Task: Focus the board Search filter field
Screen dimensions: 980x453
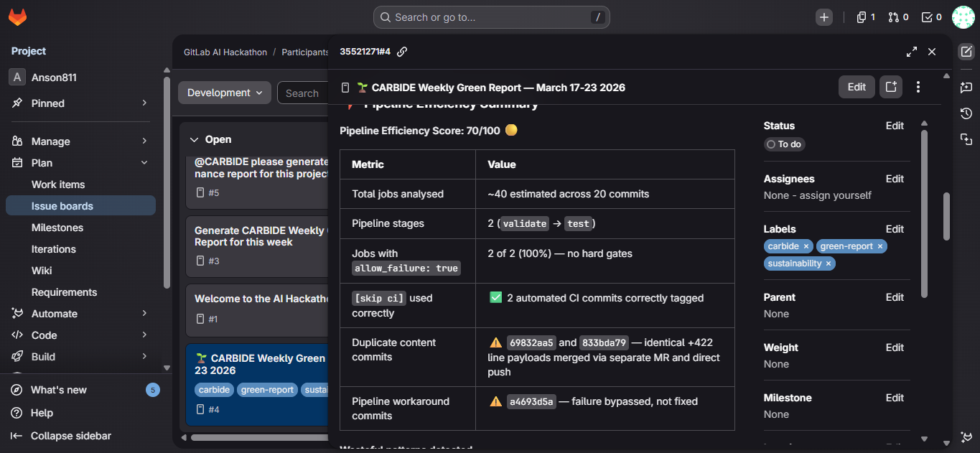Action: click(303, 93)
